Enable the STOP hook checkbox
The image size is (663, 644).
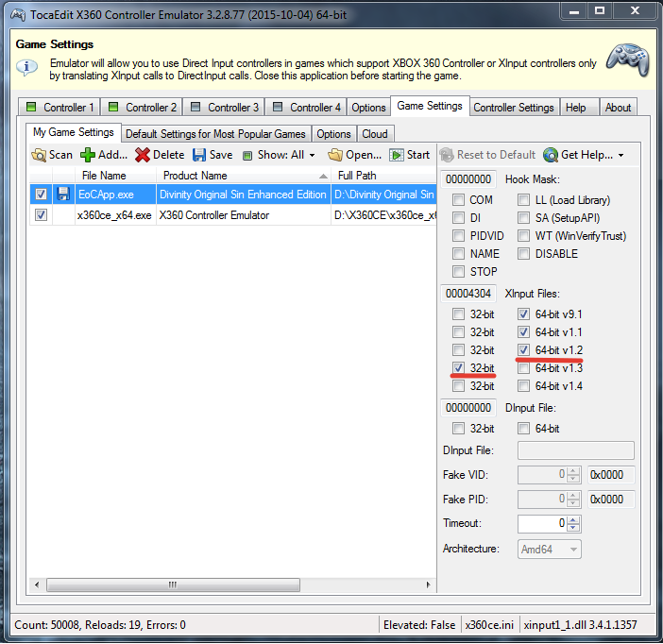coord(458,271)
